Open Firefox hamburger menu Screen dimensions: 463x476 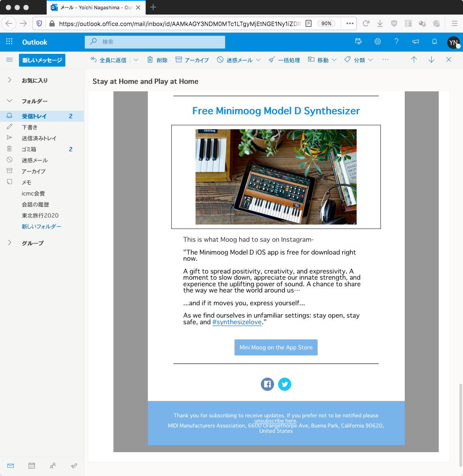[455, 23]
